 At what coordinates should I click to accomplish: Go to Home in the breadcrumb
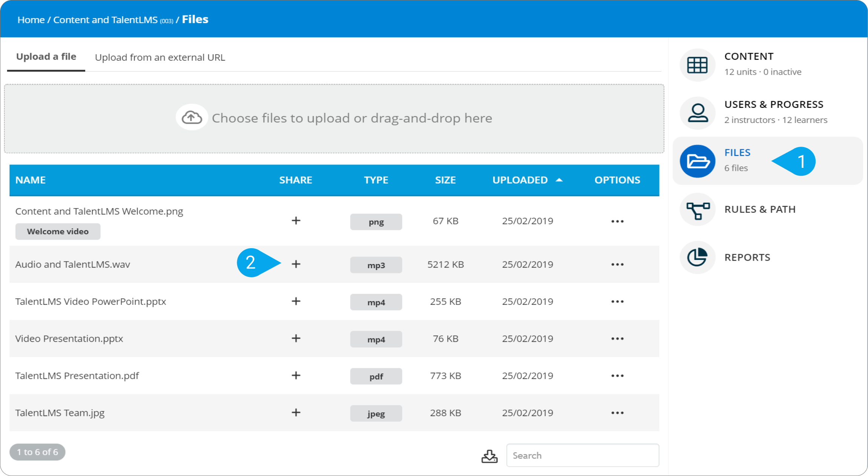(31, 20)
